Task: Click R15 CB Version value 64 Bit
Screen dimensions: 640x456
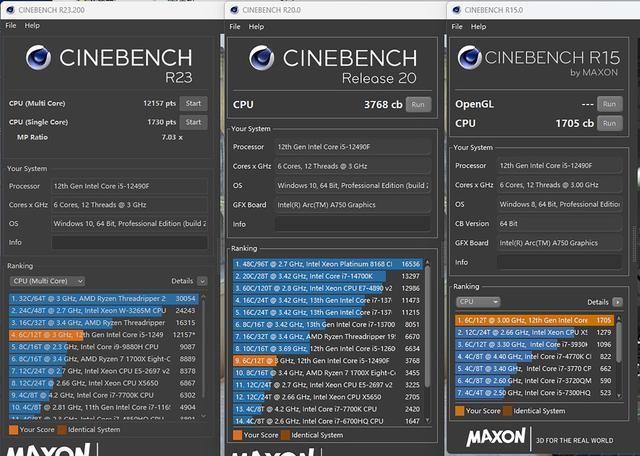Action: 560,224
